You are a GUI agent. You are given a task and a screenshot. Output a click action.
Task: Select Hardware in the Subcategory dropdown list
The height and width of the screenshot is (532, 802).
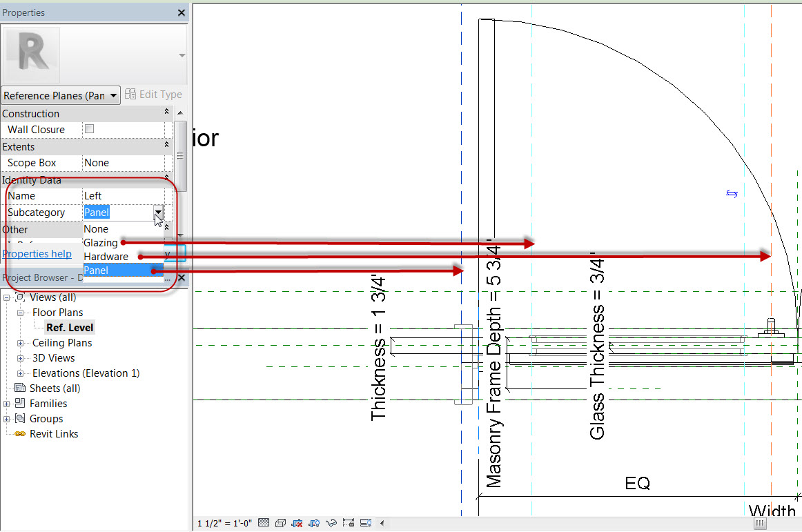coord(106,256)
